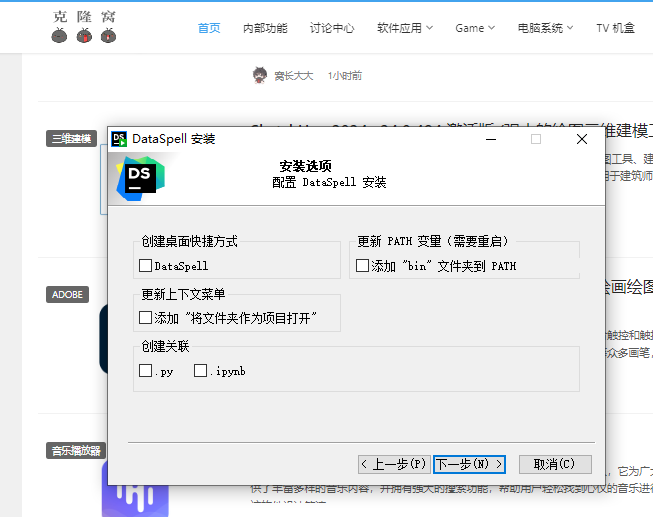
Task: Expand the 软件应用 dropdown menu
Action: (405, 28)
